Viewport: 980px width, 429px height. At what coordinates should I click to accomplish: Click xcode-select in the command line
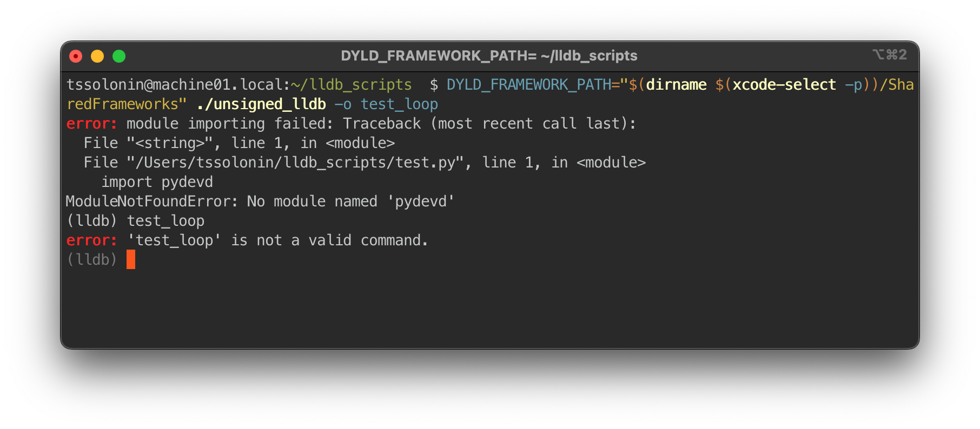point(784,85)
